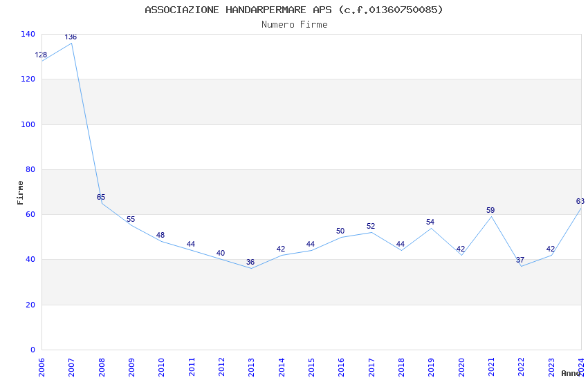Select the 48 data label for 2010
This screenshot has height=380, width=588.
160,236
